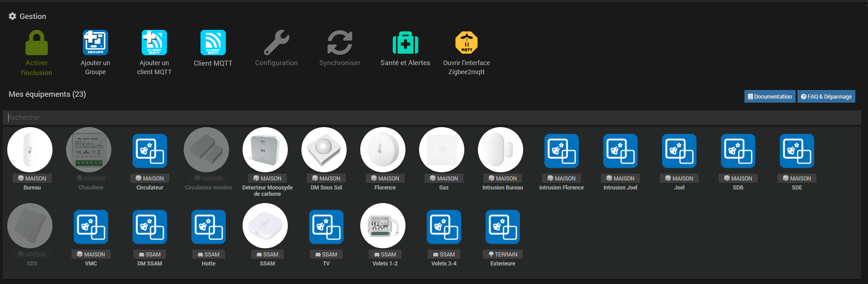Screen dimensions: 868x284
Task: Click the Gestion gear icon
Action: (12, 16)
